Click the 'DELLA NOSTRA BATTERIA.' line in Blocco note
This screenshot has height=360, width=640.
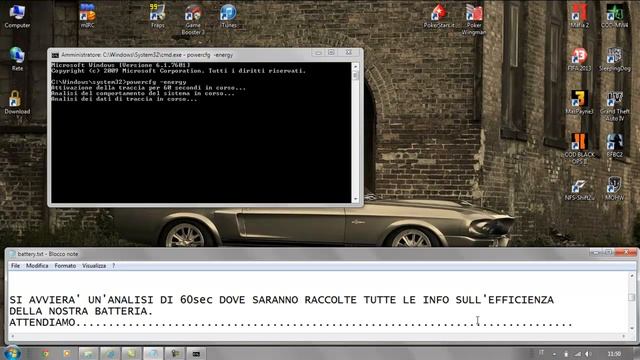[x=81, y=311]
